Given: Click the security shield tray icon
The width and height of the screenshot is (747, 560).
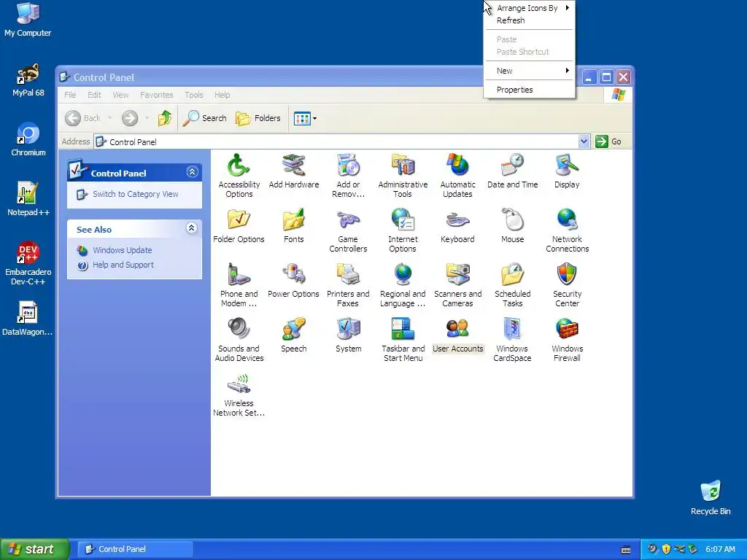Looking at the screenshot, I should click(x=666, y=549).
